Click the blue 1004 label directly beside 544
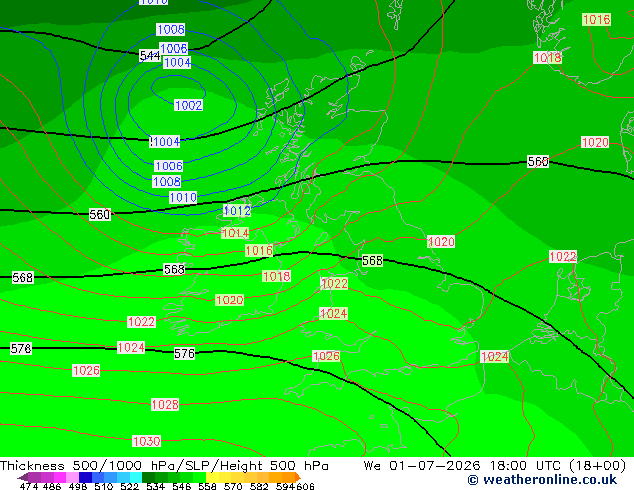634x490 pixels. [177, 62]
